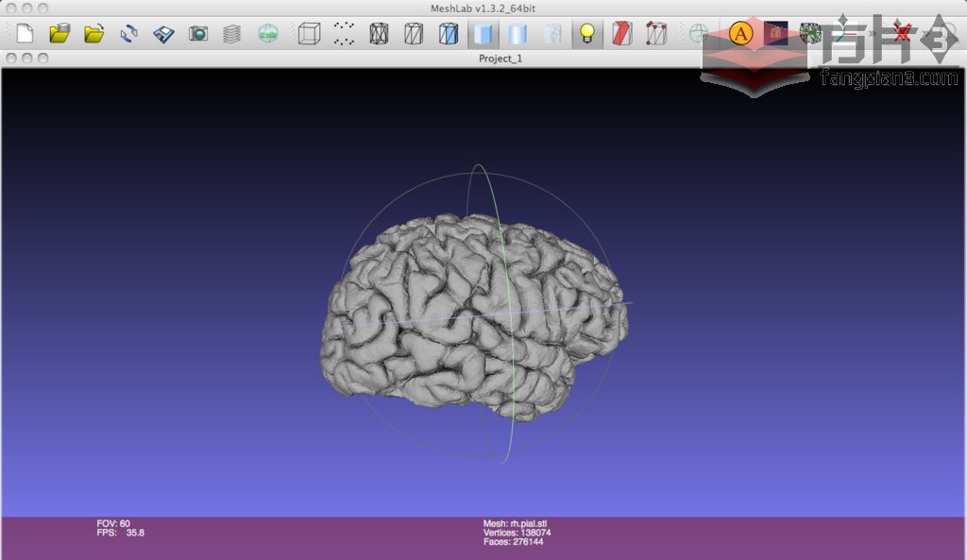Toggle bounding box render mode
Viewport: 967px width, 560px height.
coord(309,33)
